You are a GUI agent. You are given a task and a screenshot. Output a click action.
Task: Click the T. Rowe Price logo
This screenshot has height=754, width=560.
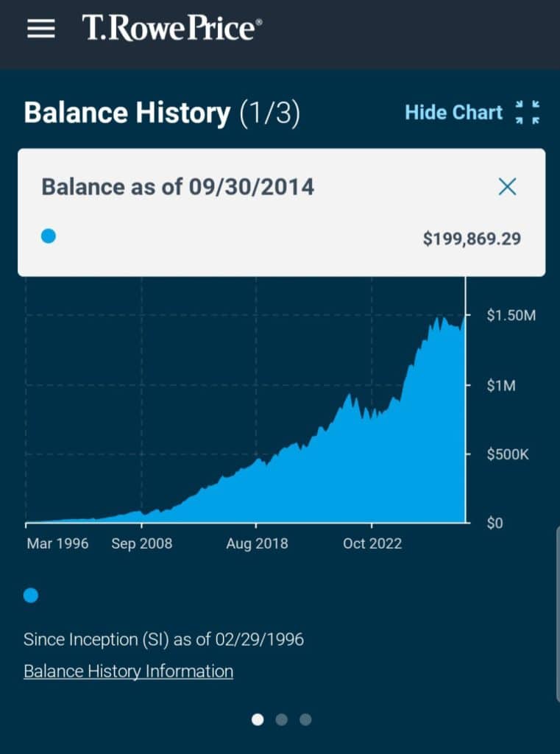[172, 29]
